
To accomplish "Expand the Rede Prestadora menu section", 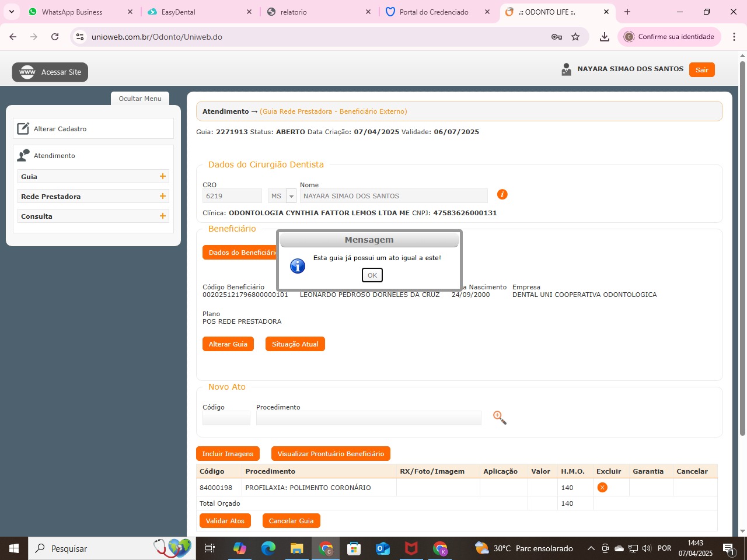I will [x=163, y=196].
